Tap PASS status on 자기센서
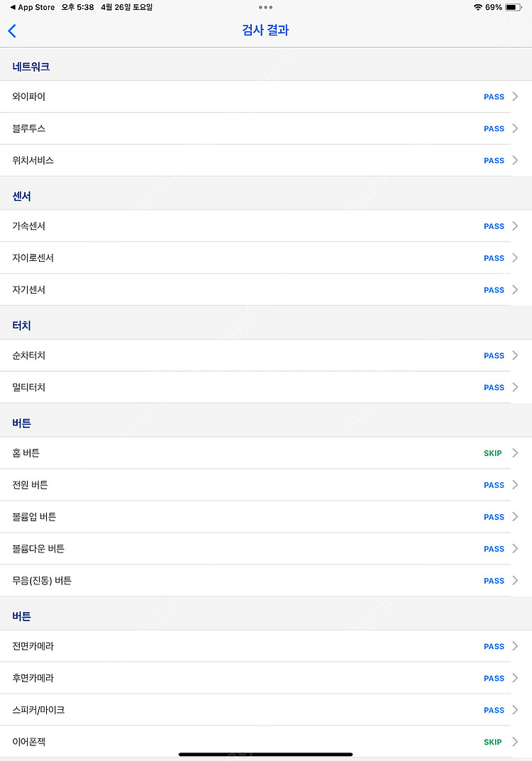Screen dimensions: 532x761 (x=494, y=290)
